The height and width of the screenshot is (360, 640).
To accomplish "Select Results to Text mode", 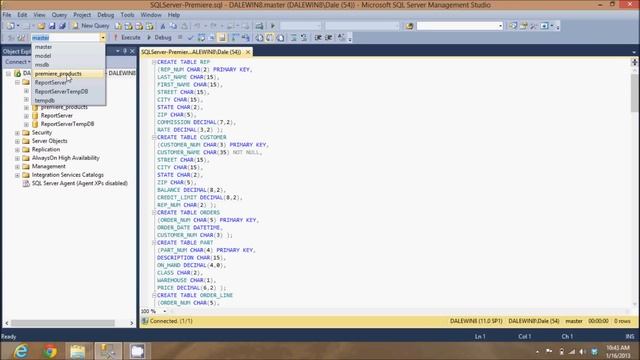I will pyautogui.click(x=259, y=38).
